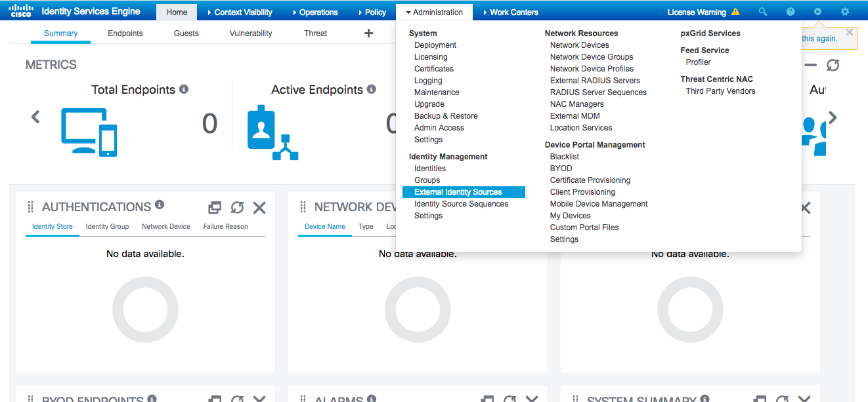The height and width of the screenshot is (402, 868).
Task: Open RADIUS Server Sequences
Action: coord(598,92)
